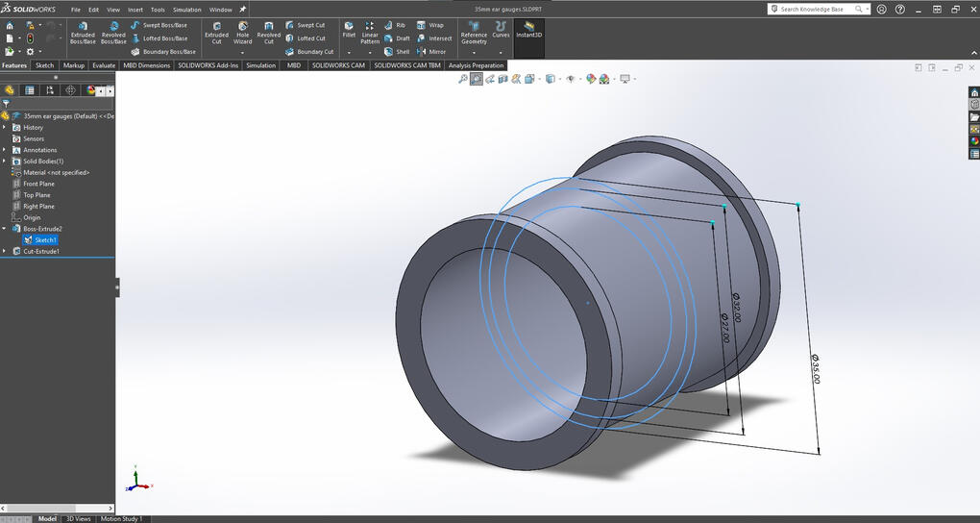The image size is (980, 523).
Task: Click the Zoom to Fit view icon
Action: (x=463, y=79)
